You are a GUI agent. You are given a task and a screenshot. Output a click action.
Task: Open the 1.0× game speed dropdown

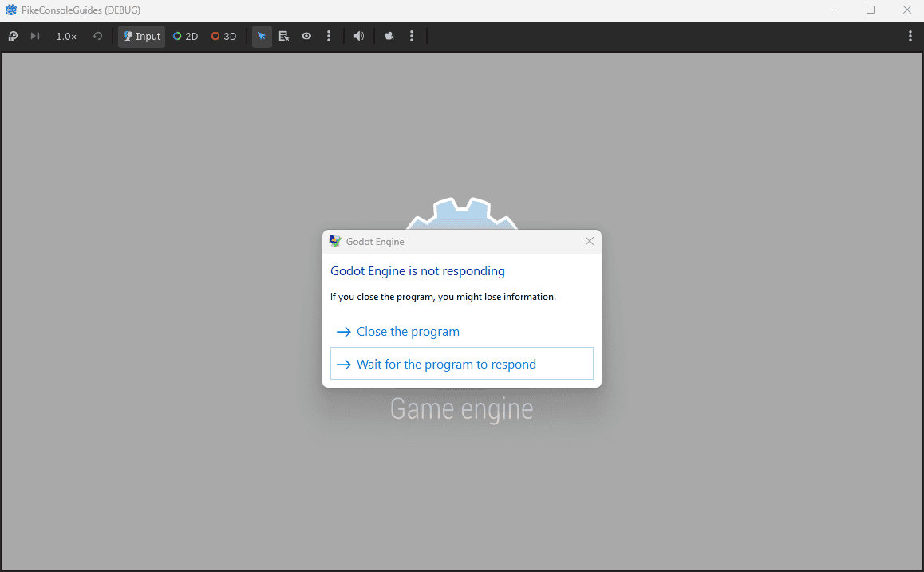coord(66,37)
